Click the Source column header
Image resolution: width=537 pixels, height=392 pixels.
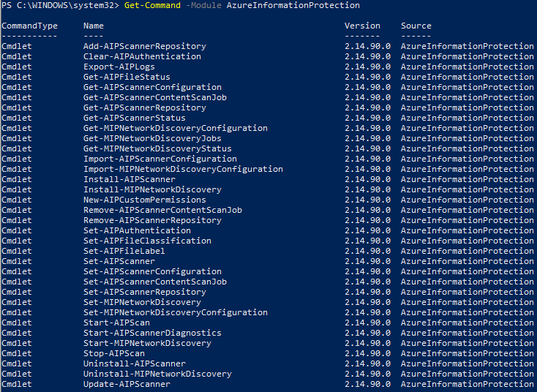pos(416,26)
